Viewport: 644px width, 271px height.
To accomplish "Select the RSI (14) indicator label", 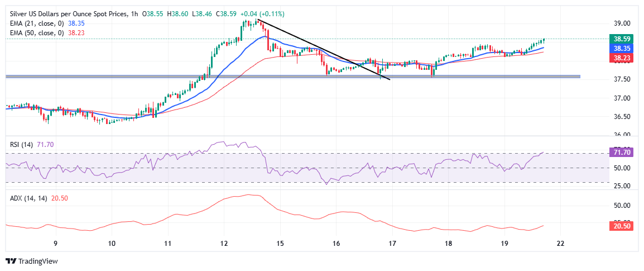I will point(20,144).
